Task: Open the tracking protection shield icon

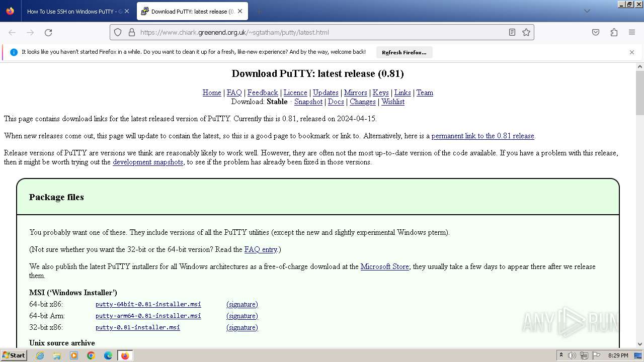Action: click(x=118, y=32)
